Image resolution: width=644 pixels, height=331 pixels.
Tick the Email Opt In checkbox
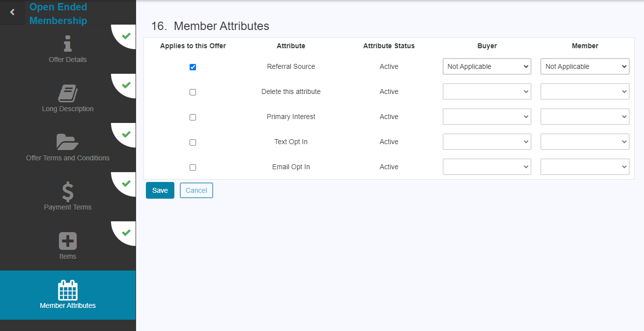pyautogui.click(x=193, y=167)
